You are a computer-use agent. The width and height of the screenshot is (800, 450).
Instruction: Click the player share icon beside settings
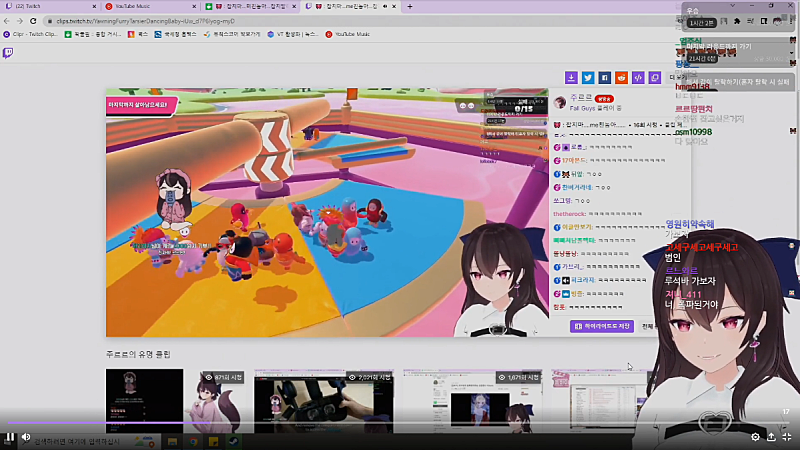[771, 437]
